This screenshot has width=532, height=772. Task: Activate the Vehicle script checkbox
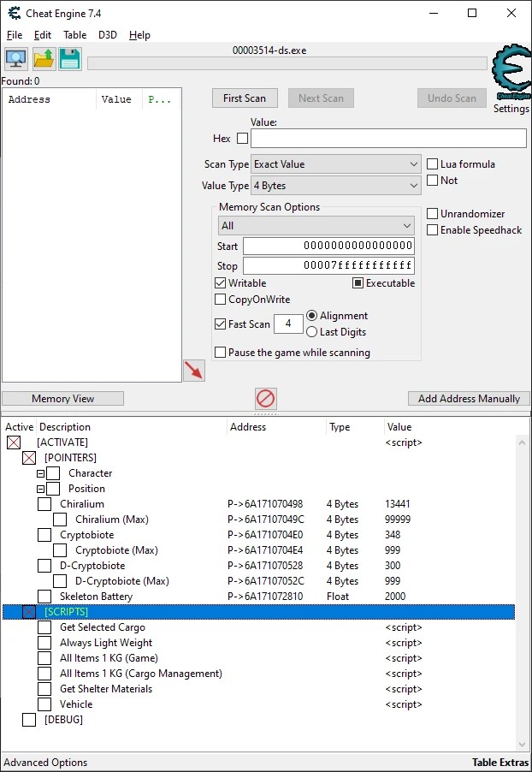point(44,704)
